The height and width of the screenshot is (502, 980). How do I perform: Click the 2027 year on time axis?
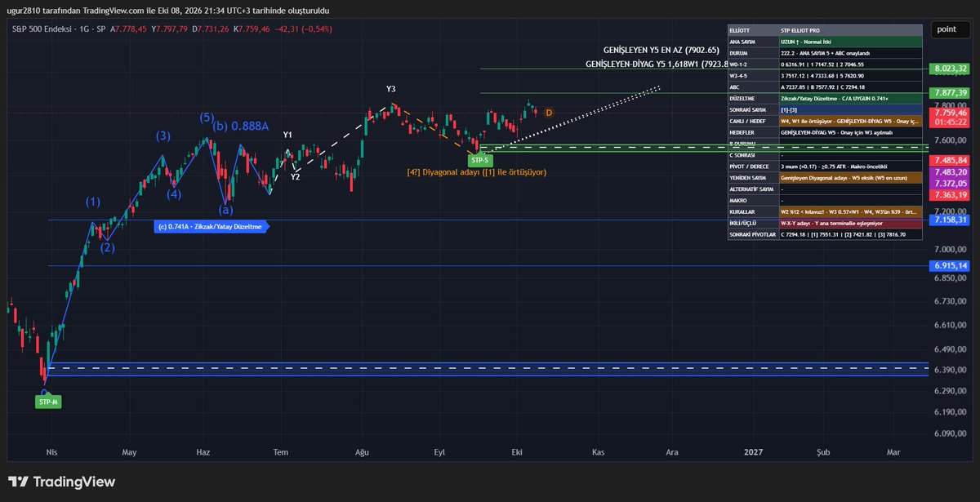752,451
